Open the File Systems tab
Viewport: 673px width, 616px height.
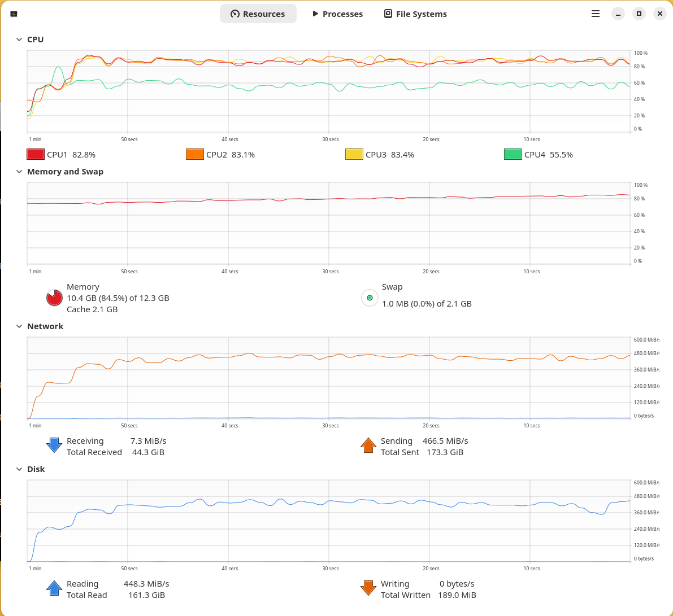(x=415, y=14)
